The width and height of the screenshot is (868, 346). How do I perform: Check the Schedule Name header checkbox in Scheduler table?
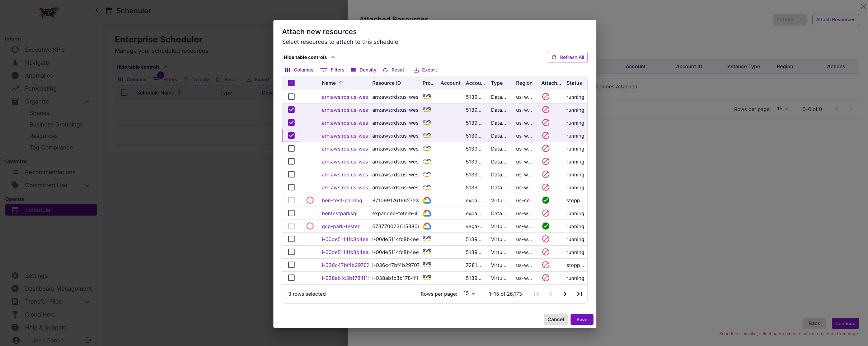pos(124,93)
